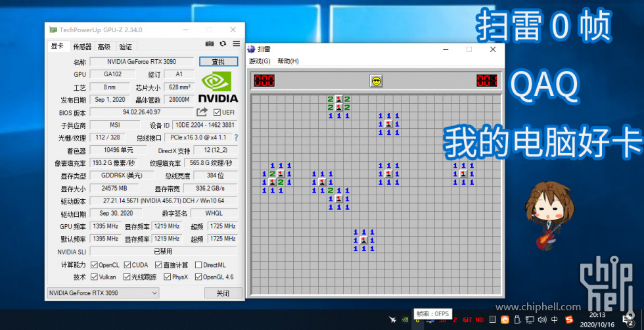Click the Minesweeper smiley face button
Viewport: 644px width, 330px height.
376,81
